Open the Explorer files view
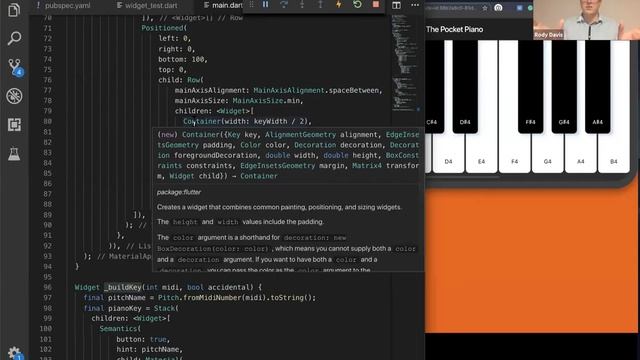640x360 pixels. tap(14, 10)
